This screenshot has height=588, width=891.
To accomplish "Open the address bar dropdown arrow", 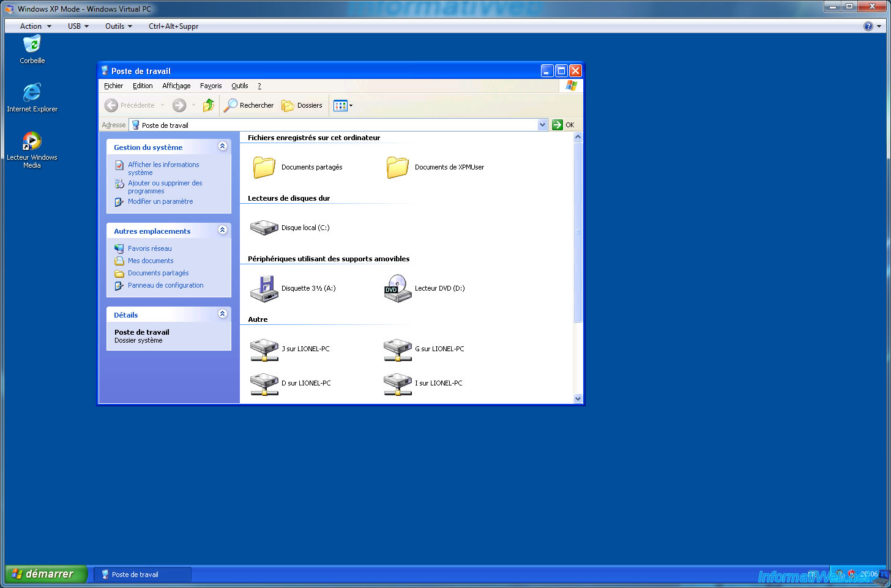I will (542, 125).
